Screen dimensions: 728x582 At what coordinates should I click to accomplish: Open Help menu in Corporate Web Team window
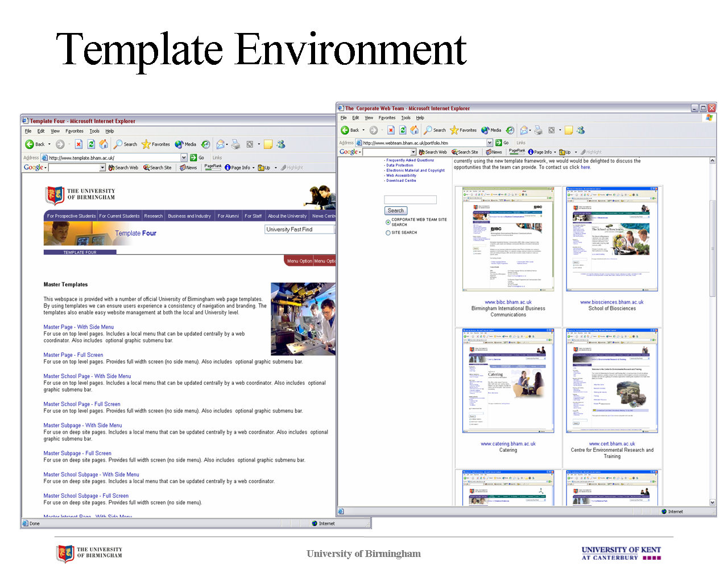420,118
